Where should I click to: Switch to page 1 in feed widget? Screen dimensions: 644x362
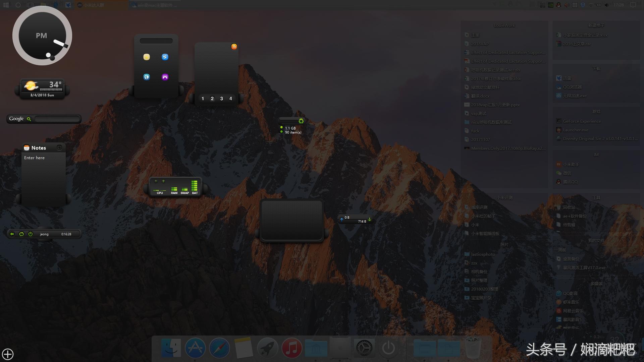[203, 99]
